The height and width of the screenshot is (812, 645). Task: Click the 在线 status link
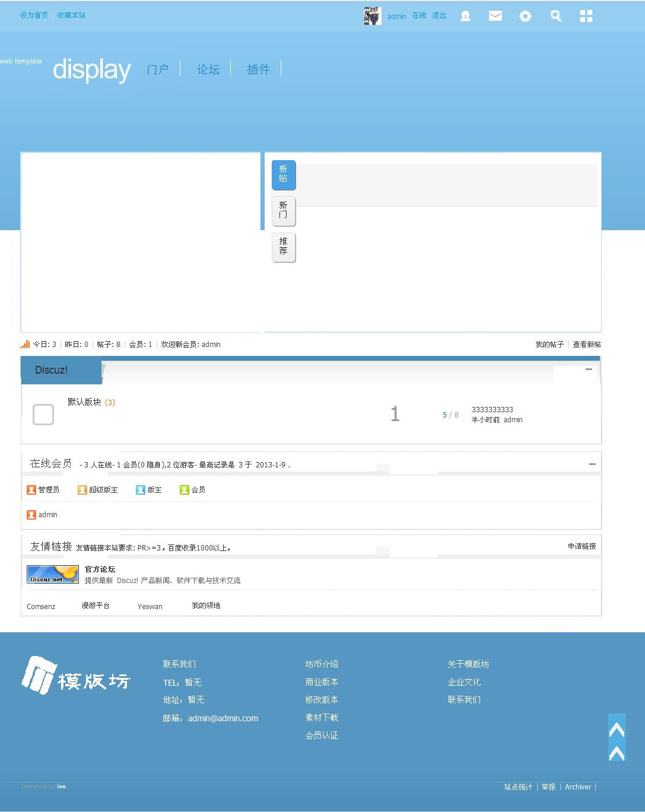[x=420, y=16]
